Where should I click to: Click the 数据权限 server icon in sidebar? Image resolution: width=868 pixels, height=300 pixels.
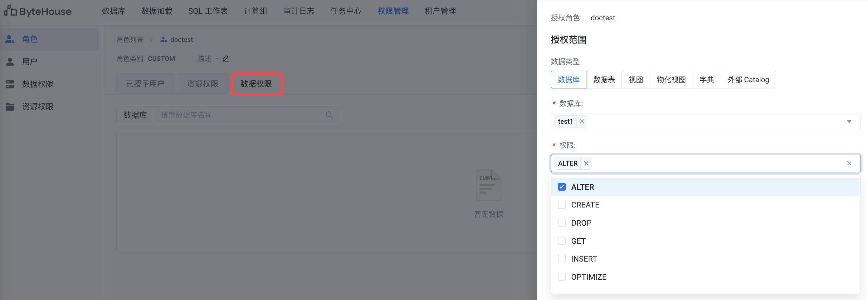click(10, 84)
